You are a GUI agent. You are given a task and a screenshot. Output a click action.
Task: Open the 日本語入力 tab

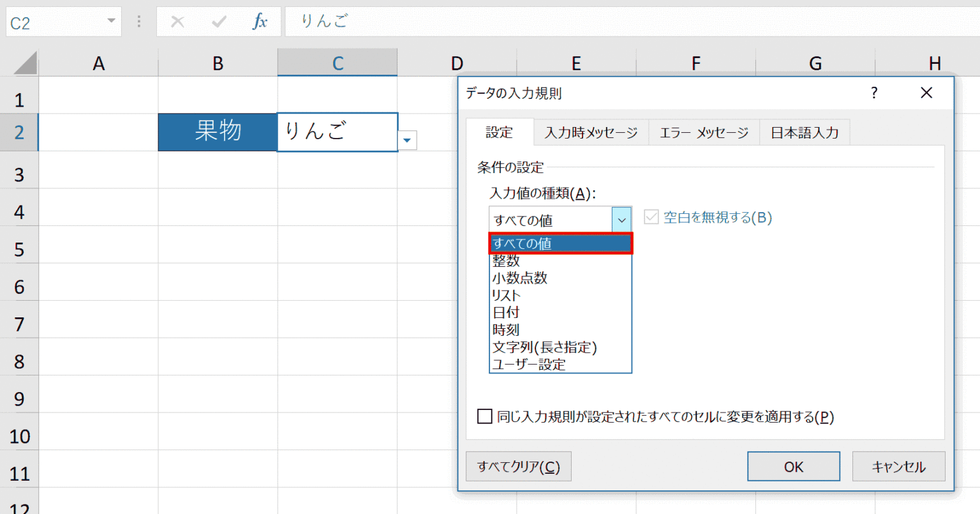click(805, 132)
